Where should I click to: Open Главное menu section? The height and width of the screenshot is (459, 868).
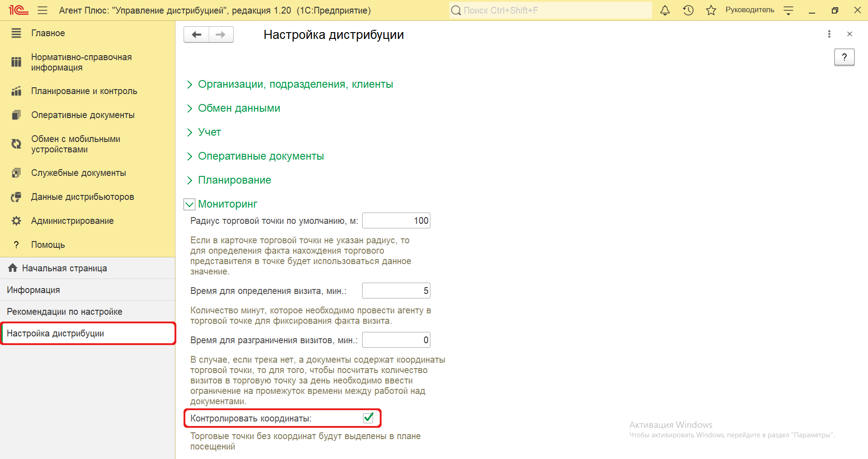point(48,33)
